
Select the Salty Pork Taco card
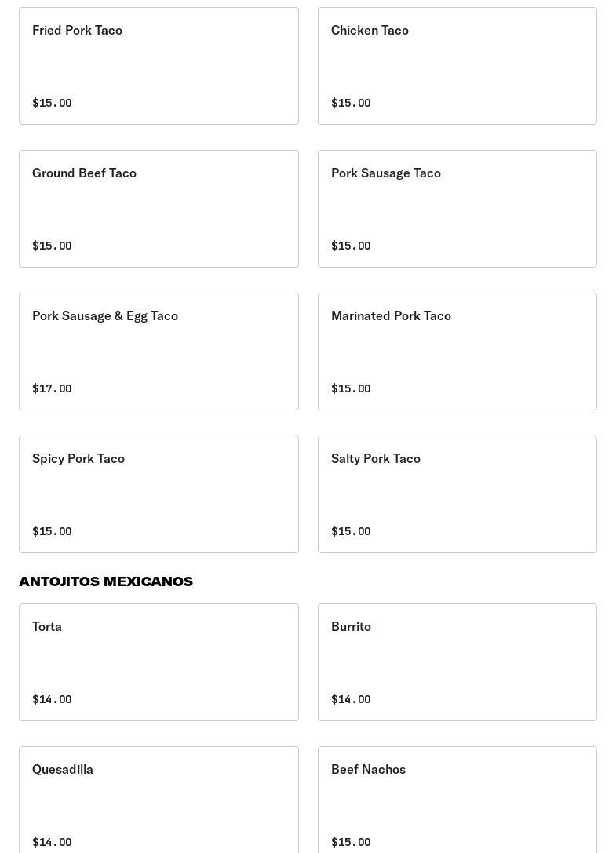(457, 494)
